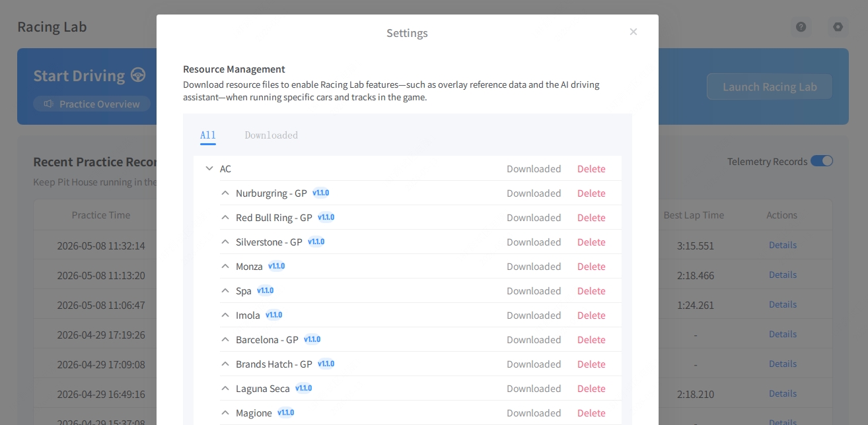
Task: Open Details for the 2:18.466 lap
Action: click(x=783, y=275)
